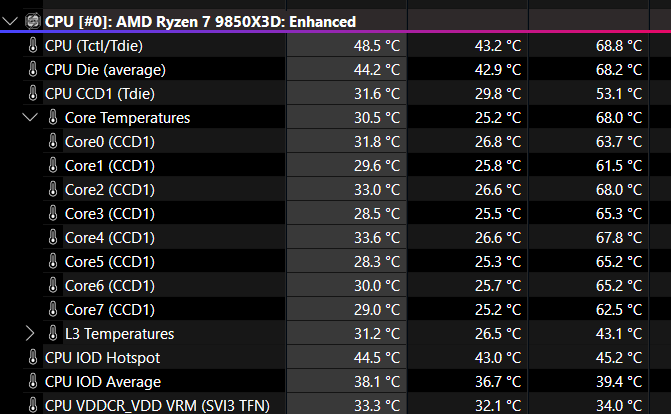Screen dimensions: 671x414
Task: Click thermometer icon beside CPU Die (average)
Action: (x=33, y=69)
